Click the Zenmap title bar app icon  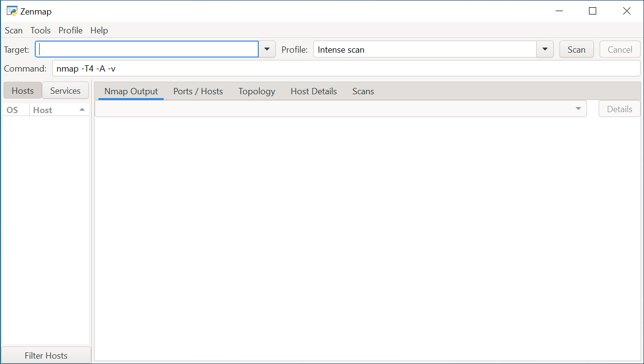12,11
